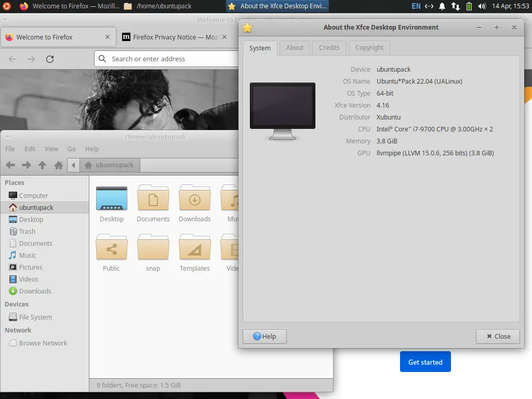
Task: Open File System under Devices
Action: (x=45, y=317)
